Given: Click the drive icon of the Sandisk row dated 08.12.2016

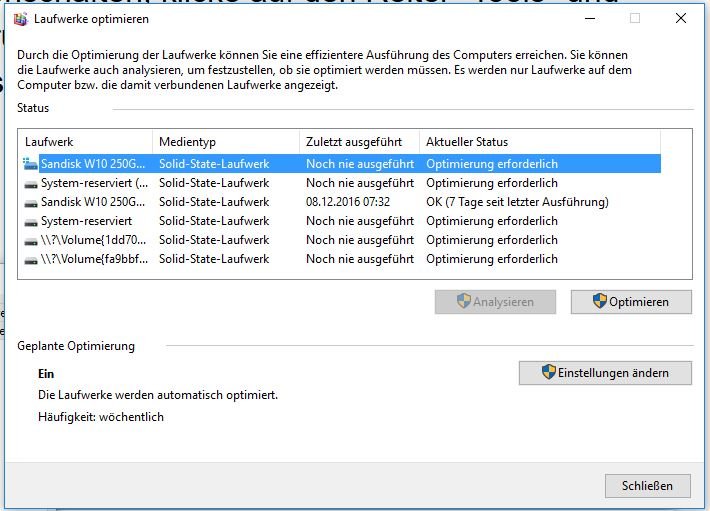Looking at the screenshot, I should tap(31, 203).
